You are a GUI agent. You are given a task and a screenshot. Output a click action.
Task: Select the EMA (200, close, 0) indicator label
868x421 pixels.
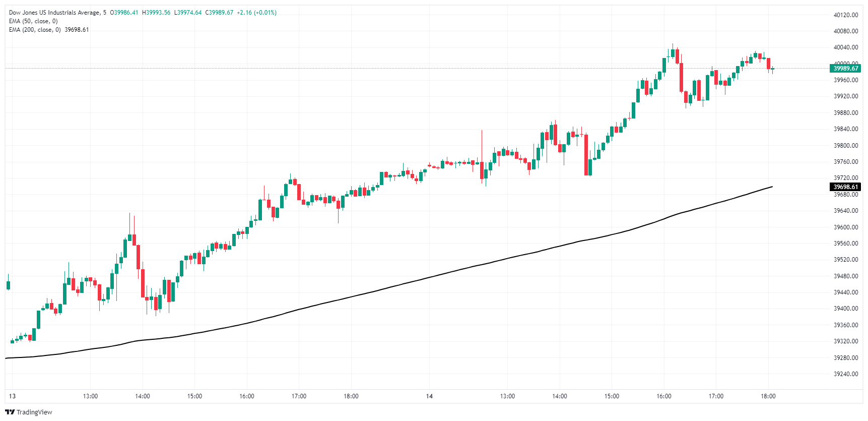pos(35,30)
